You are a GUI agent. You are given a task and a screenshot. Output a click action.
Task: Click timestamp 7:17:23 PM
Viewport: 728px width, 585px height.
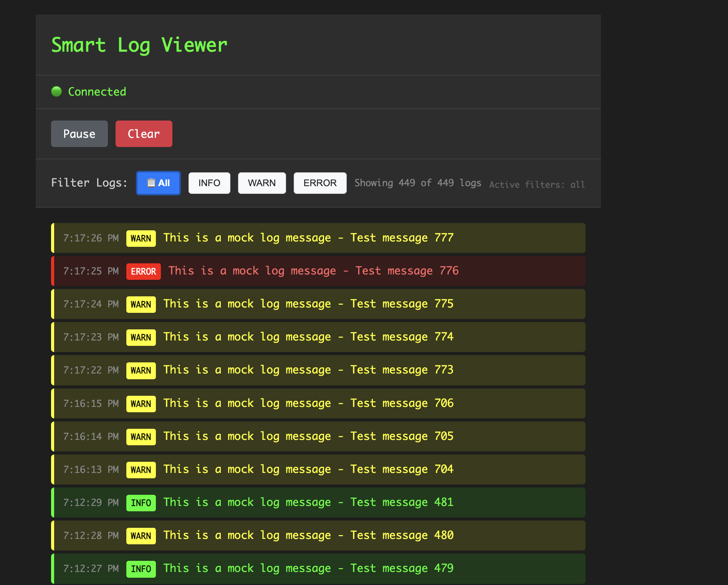(91, 337)
